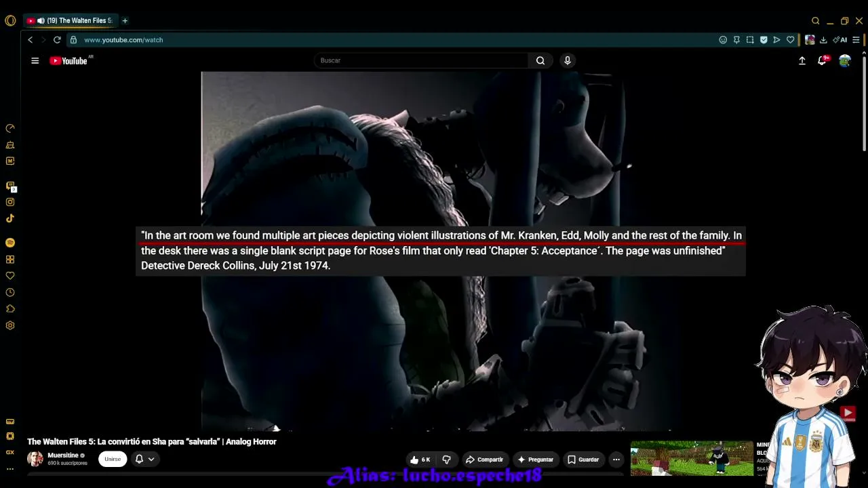Open the Muersitine channel name link
The image size is (868, 488).
pyautogui.click(x=63, y=455)
